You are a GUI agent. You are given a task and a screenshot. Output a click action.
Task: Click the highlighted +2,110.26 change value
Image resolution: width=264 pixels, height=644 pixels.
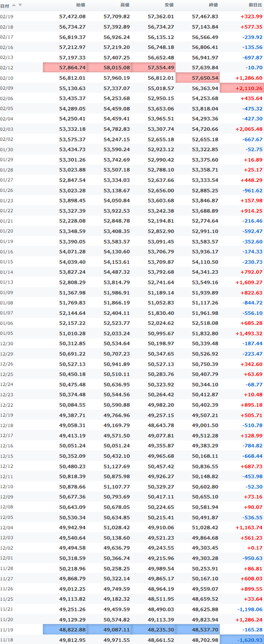(x=242, y=88)
